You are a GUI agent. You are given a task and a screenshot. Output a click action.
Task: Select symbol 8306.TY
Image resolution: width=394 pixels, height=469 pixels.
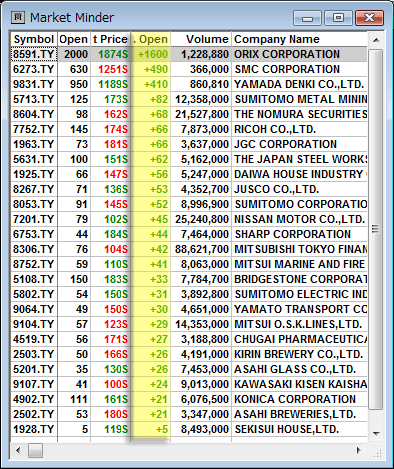34,249
